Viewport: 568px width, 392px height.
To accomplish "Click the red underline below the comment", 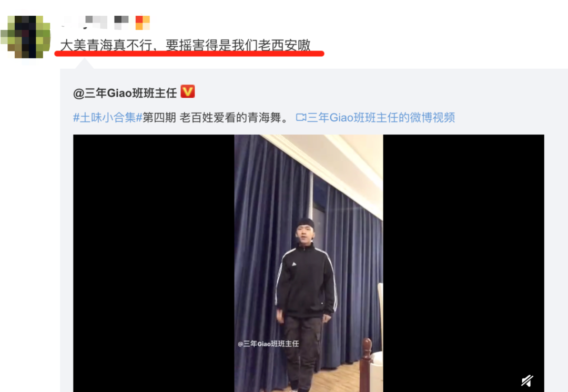I will pyautogui.click(x=189, y=54).
